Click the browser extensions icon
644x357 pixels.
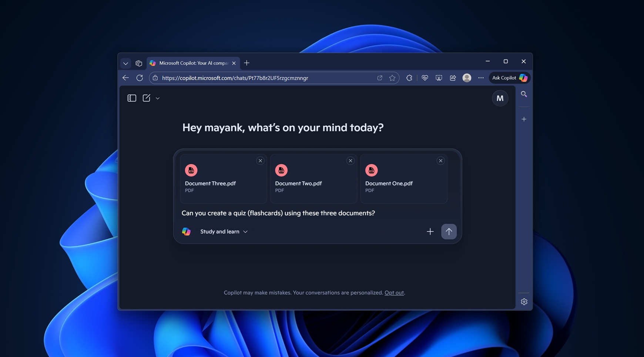click(x=409, y=78)
